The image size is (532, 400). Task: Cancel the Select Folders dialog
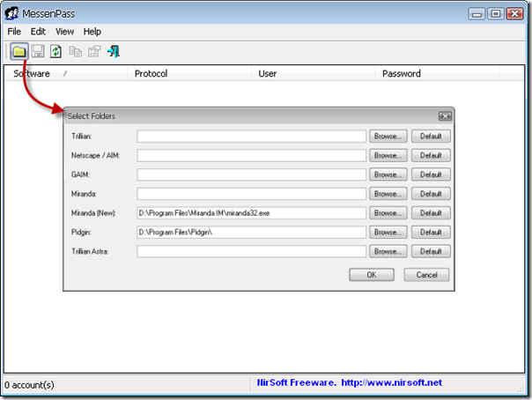pyautogui.click(x=426, y=275)
